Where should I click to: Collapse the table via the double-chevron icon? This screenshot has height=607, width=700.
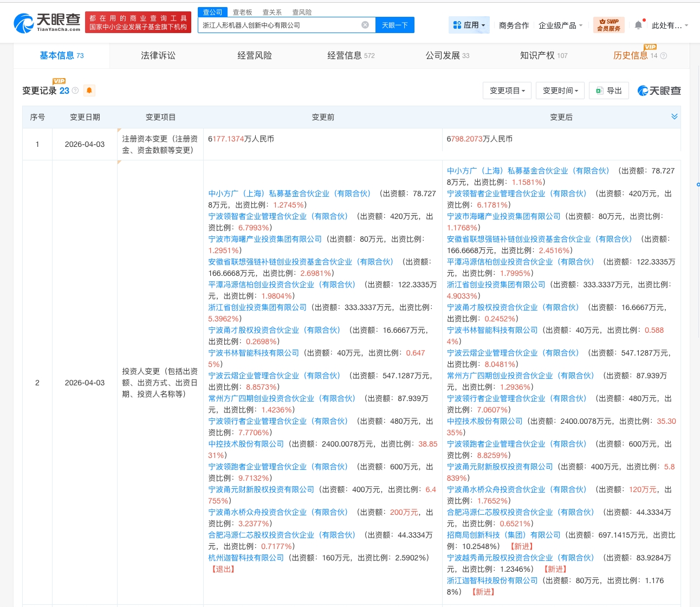pyautogui.click(x=675, y=116)
